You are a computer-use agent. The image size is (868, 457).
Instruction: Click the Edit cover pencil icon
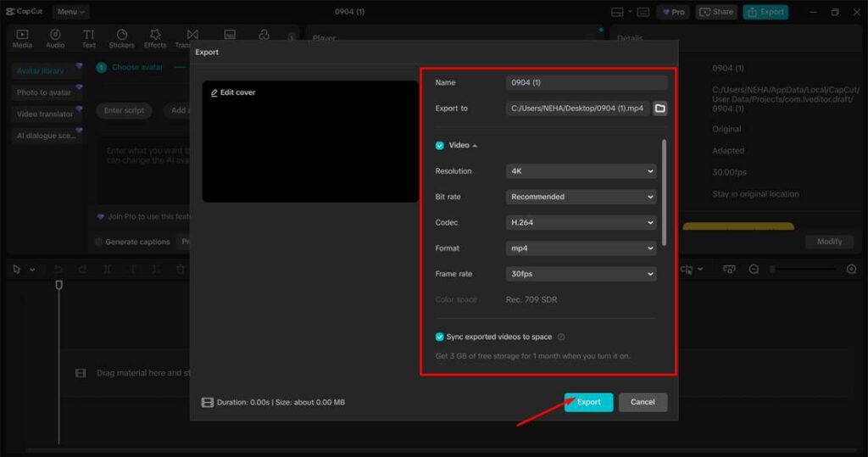point(214,92)
